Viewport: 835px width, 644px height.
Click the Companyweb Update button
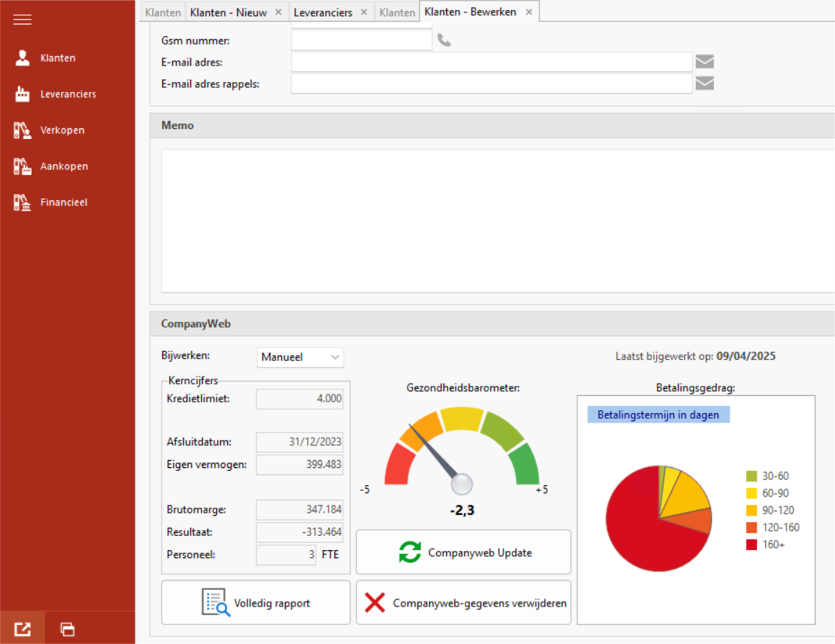pos(463,552)
